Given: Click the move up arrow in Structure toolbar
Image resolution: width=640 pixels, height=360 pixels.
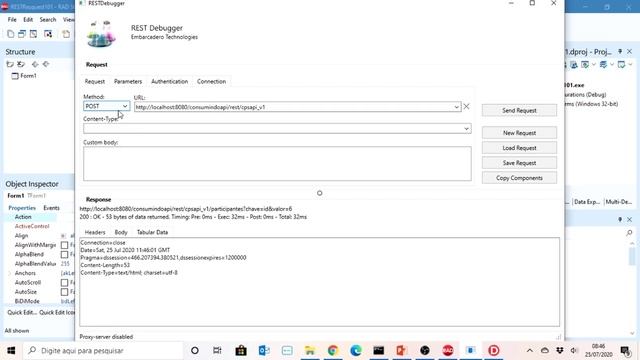Looking at the screenshot, I should click(35, 64).
